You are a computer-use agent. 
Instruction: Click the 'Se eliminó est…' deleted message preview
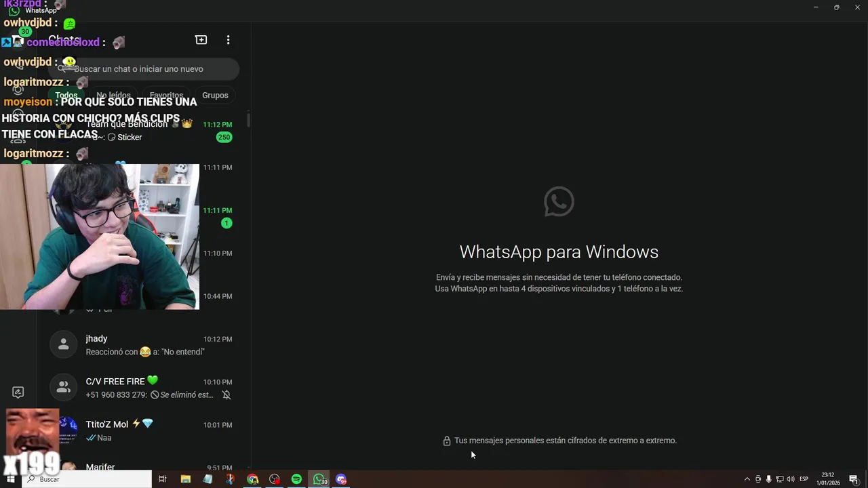(183, 394)
